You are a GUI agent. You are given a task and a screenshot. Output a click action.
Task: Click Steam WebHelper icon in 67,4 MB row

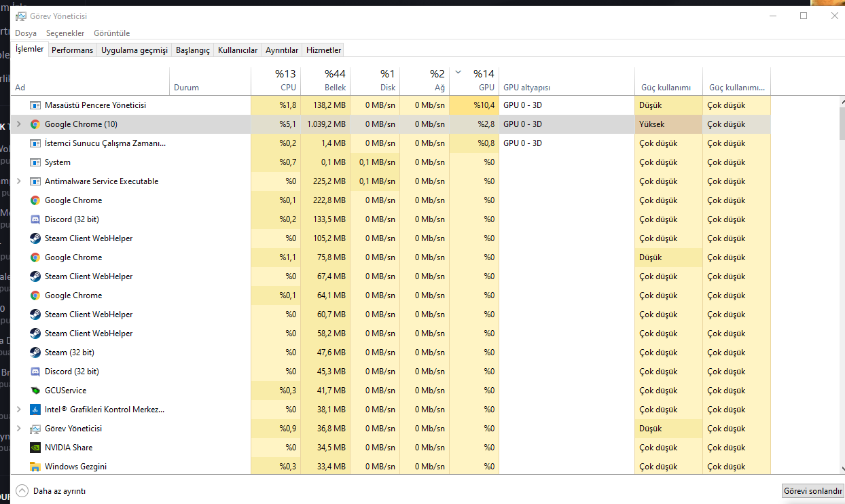coord(35,276)
